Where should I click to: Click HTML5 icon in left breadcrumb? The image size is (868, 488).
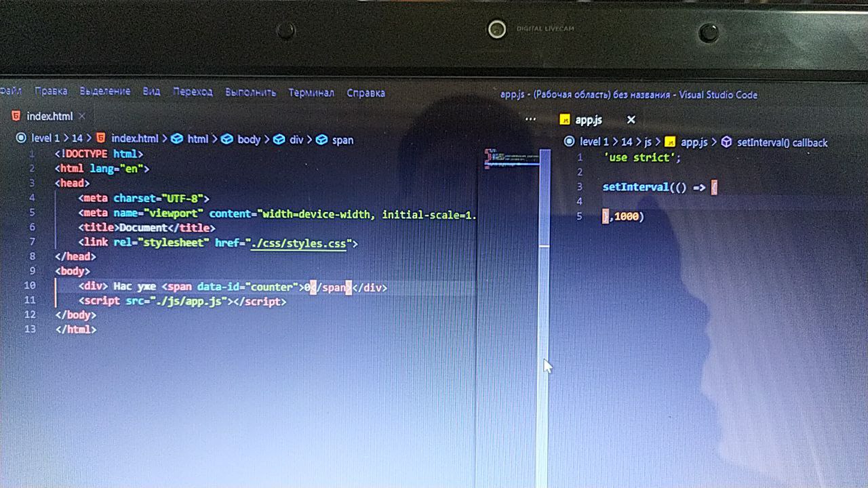click(x=101, y=138)
